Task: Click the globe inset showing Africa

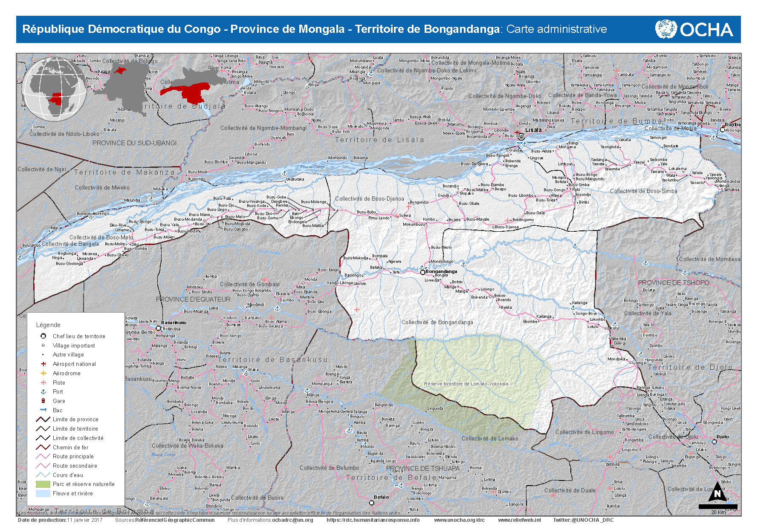Action: (54, 89)
